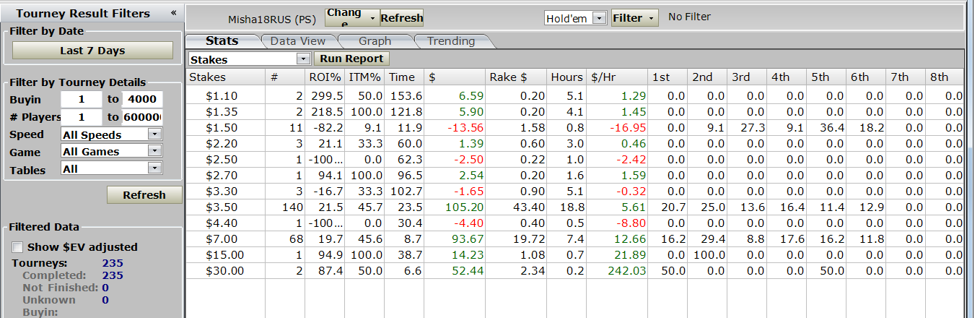Switch to the Graph tab
Image resolution: width=980 pixels, height=318 pixels.
375,41
